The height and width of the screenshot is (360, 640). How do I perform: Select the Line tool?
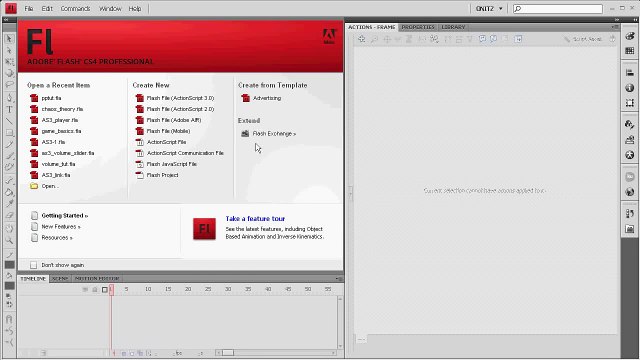click(9, 121)
